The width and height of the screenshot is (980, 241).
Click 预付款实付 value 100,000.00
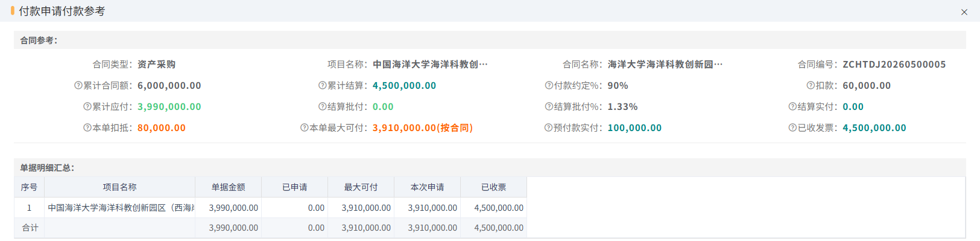click(634, 128)
